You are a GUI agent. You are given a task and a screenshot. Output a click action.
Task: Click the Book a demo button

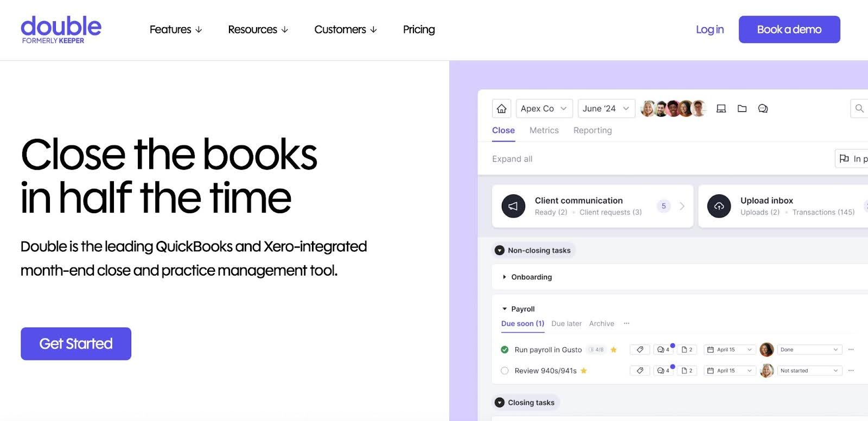point(789,29)
